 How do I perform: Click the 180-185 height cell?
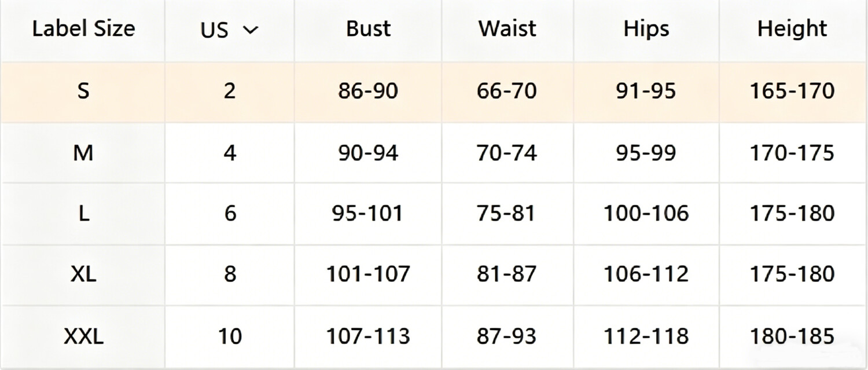[x=792, y=336]
